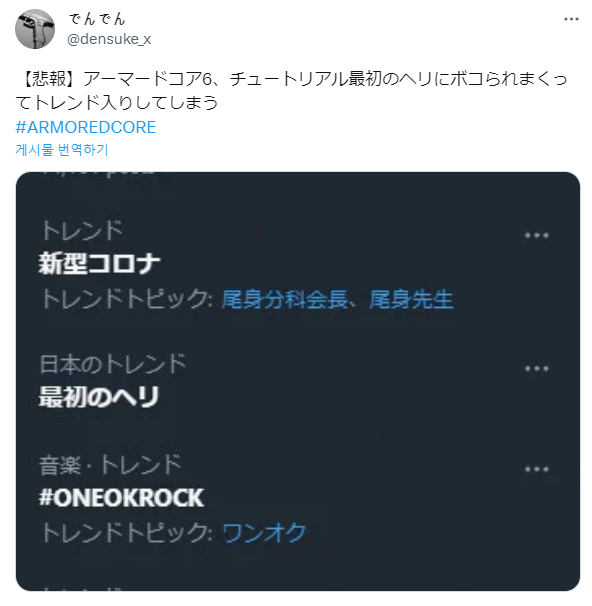The height and width of the screenshot is (606, 592).
Task: Open the tweet's more options menu
Action: pos(571,19)
